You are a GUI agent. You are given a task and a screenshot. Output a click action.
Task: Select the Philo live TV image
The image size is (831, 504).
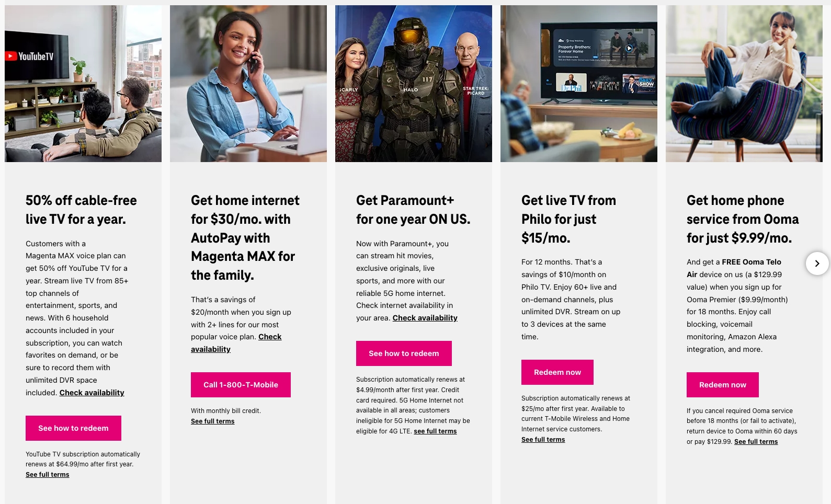tap(579, 84)
